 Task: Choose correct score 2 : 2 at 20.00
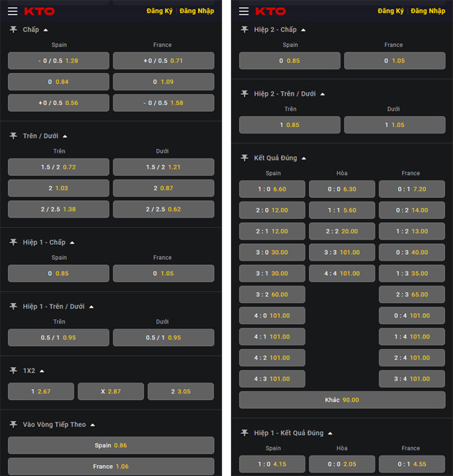point(342,231)
